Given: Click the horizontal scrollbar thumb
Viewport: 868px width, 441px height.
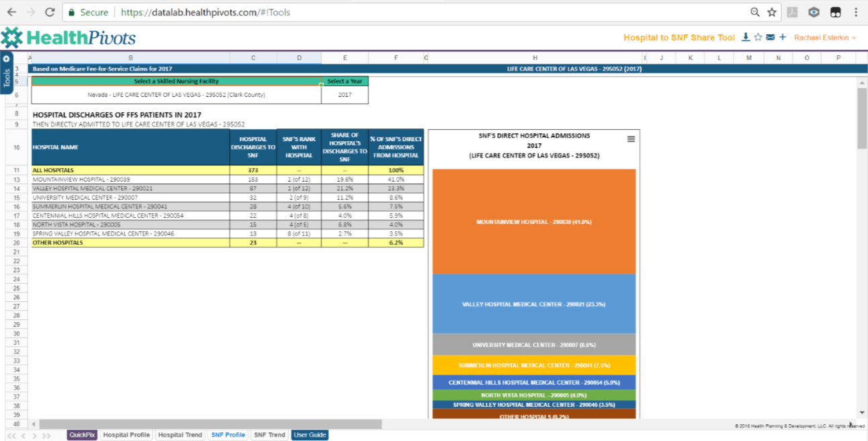Looking at the screenshot, I should coord(211,424).
